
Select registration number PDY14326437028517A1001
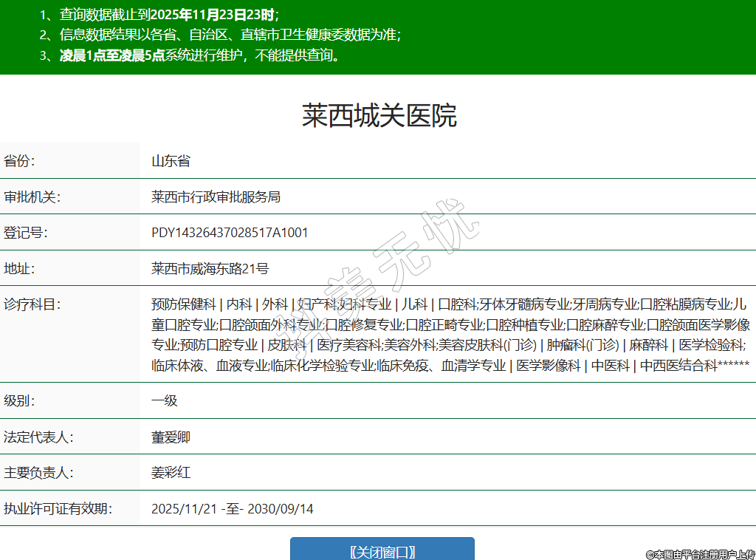[x=230, y=233]
